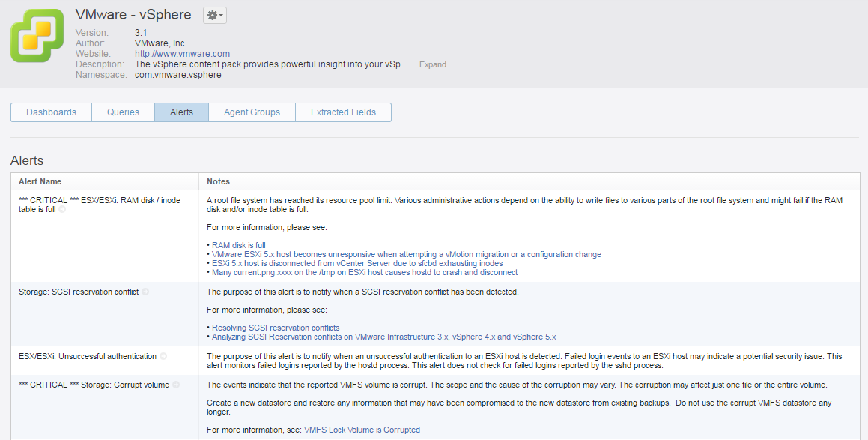Open link about ESXi host unresponsive during vMotion

pyautogui.click(x=407, y=254)
